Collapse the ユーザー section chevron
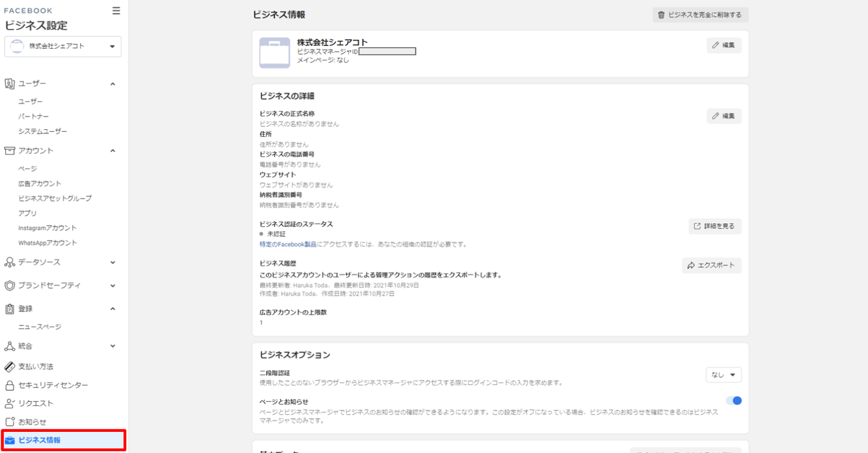The image size is (868, 453). tap(113, 84)
